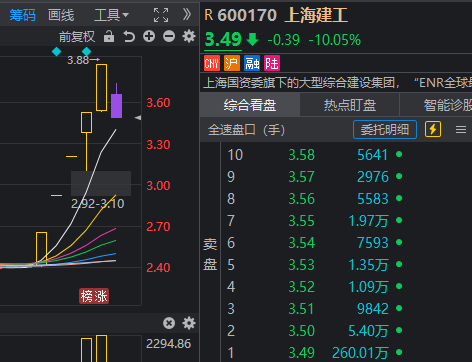Close the volume sub-chart panel
Screen dimensions: 472x362
(x=169, y=323)
